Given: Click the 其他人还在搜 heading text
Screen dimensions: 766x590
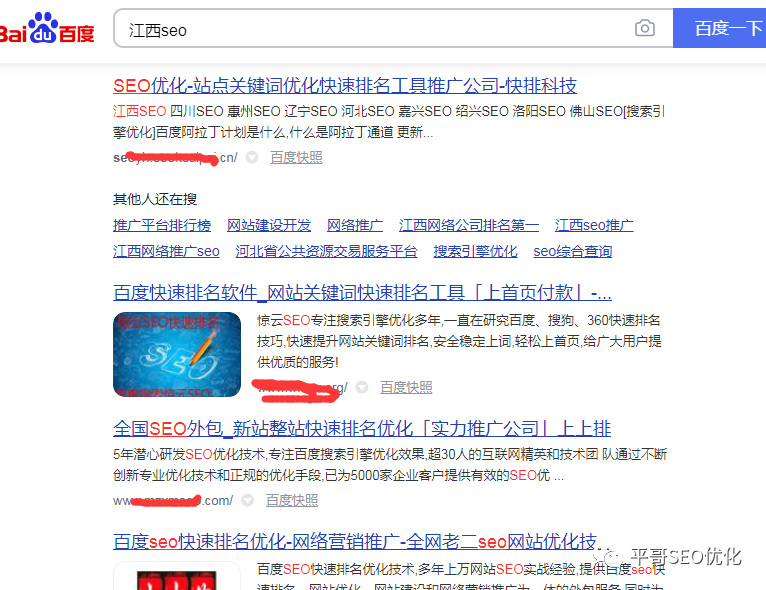Looking at the screenshot, I should pyautogui.click(x=155, y=199).
